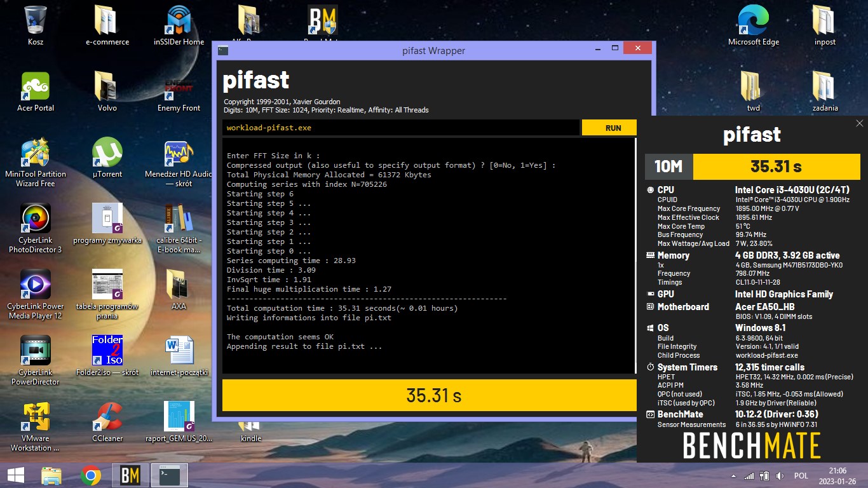Image resolution: width=868 pixels, height=488 pixels.
Task: Open the raport_GEMIUS file
Action: coord(179,423)
